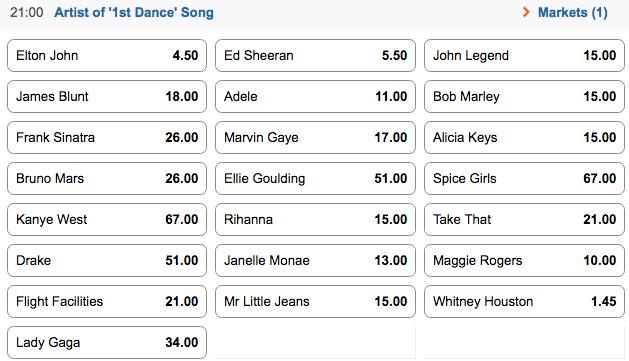Select Ellie Goulding at 51.00
The width and height of the screenshot is (629, 361).
315,178
